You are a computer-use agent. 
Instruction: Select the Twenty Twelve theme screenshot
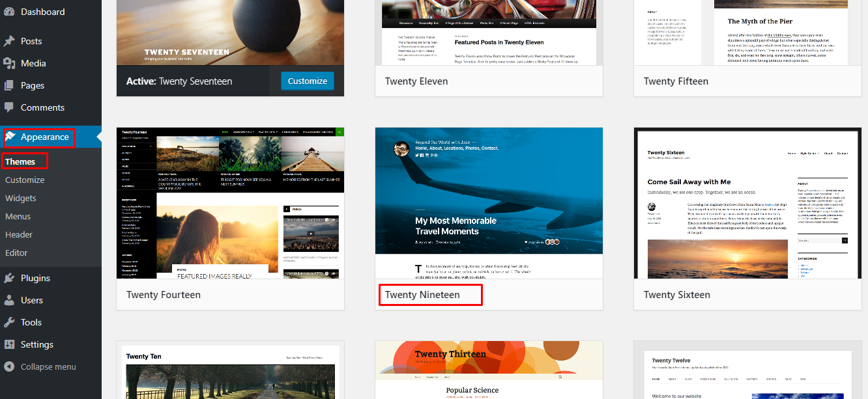coord(747,370)
